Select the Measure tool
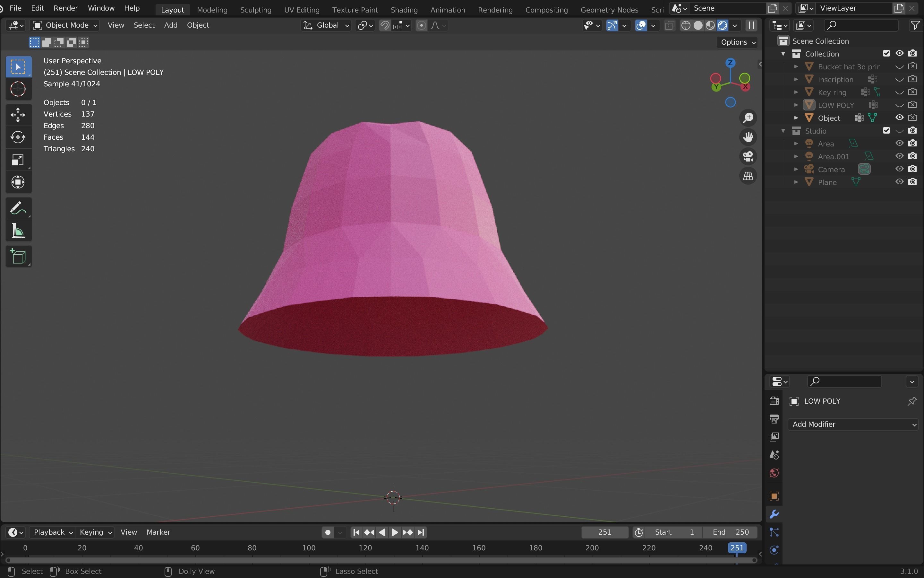924x578 pixels. (18, 231)
